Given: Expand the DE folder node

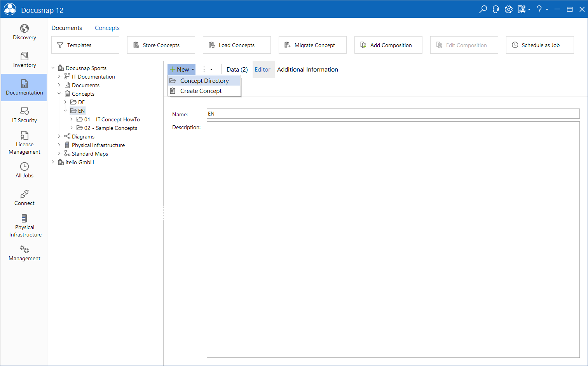Looking at the screenshot, I should point(65,102).
